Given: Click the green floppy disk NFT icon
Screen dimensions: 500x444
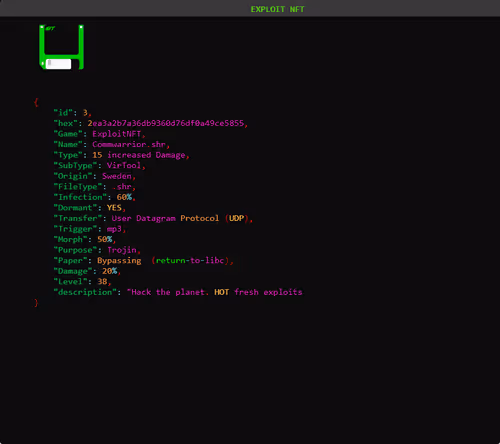Looking at the screenshot, I should click(61, 47).
